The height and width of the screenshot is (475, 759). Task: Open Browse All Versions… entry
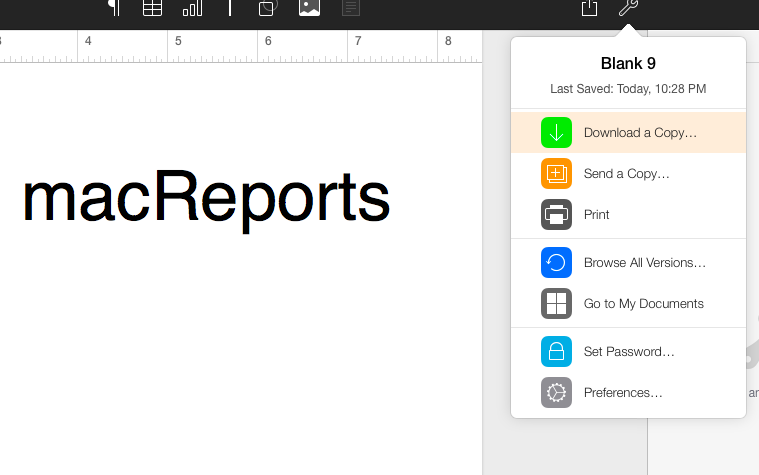pos(628,262)
